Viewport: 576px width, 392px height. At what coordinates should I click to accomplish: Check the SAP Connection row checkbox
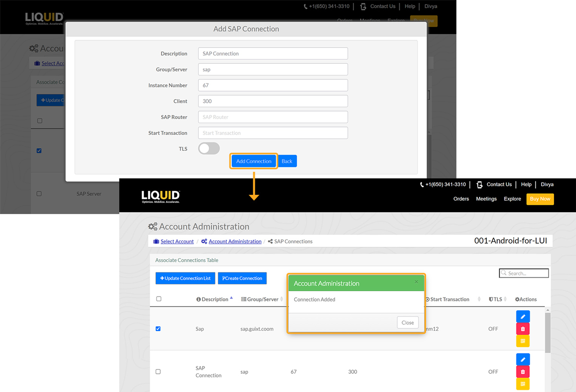pyautogui.click(x=158, y=371)
